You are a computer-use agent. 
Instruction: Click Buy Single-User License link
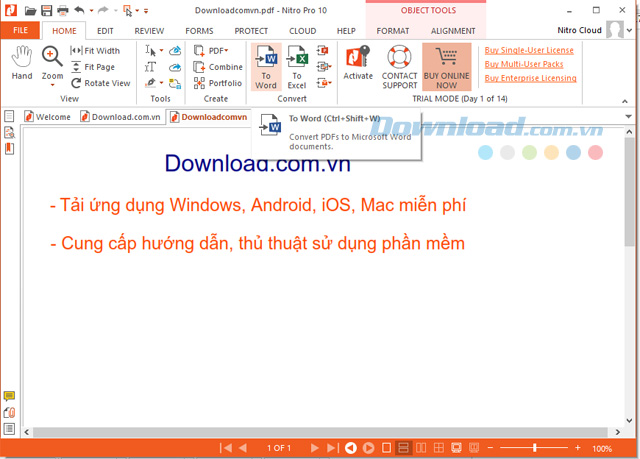529,50
